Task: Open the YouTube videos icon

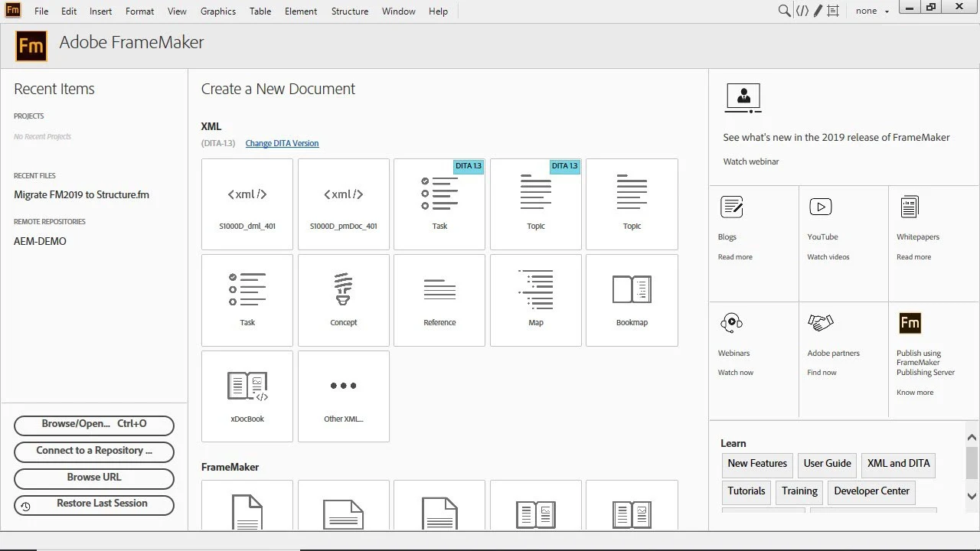Action: click(820, 207)
